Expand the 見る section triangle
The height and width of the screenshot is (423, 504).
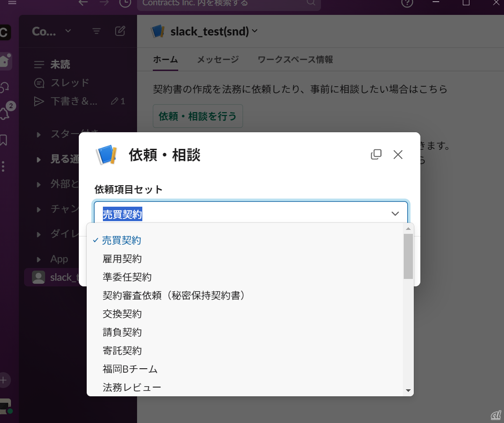(39, 159)
